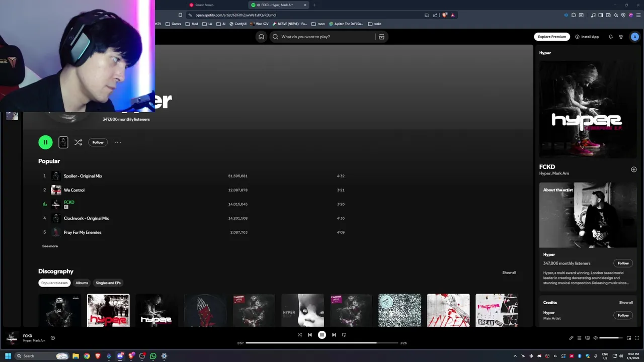Open WhatsApp from the taskbar

click(x=153, y=356)
